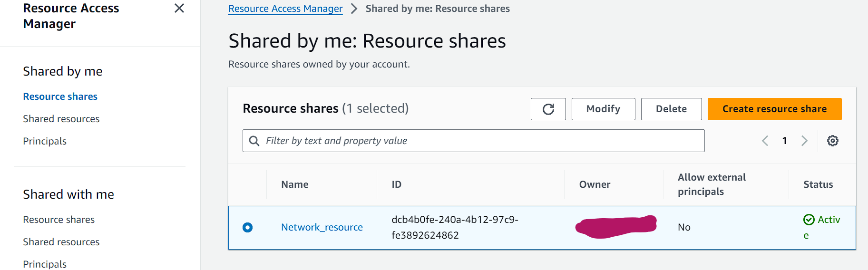This screenshot has width=868, height=270.
Task: Select the Network_resource radio button
Action: pyautogui.click(x=247, y=227)
